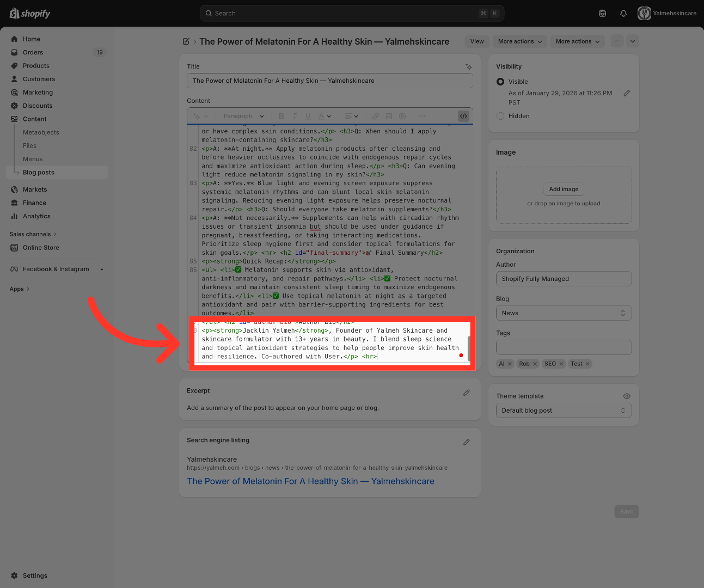Open Blog posts in the sidebar

point(39,173)
